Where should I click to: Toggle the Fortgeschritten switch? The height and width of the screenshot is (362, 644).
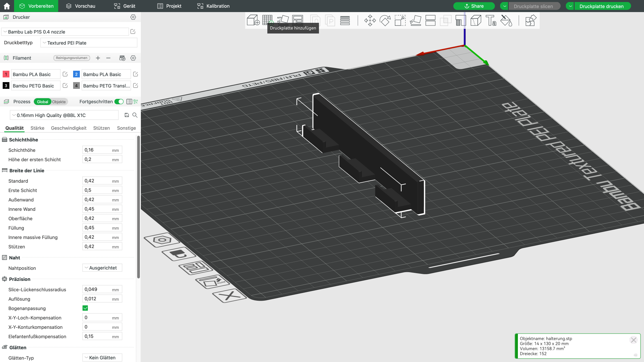pyautogui.click(x=119, y=102)
